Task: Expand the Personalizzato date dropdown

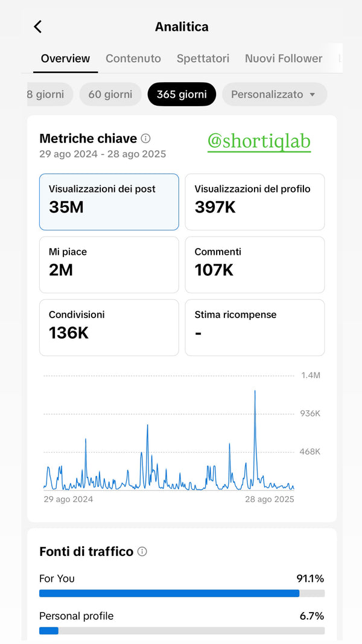Action: tap(274, 94)
